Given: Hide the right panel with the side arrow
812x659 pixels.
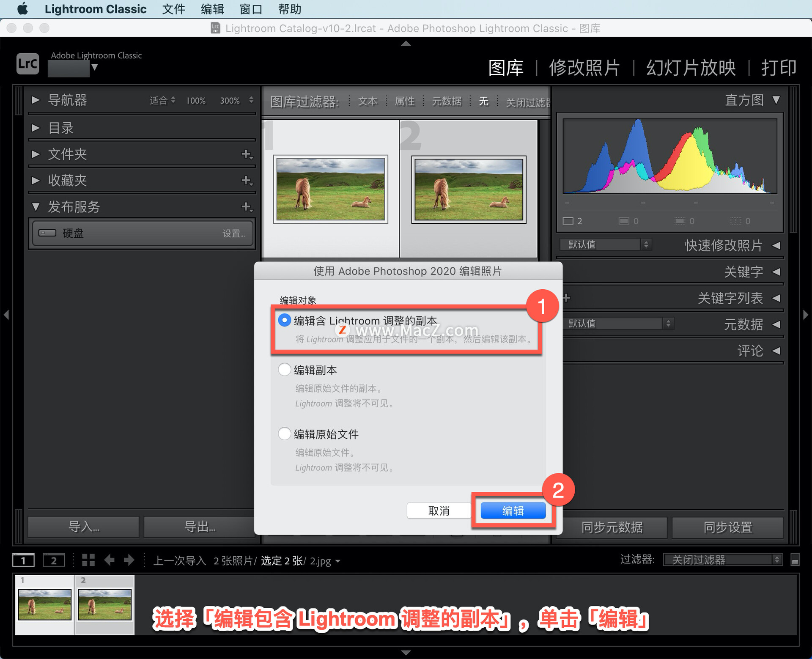Looking at the screenshot, I should pyautogui.click(x=806, y=314).
